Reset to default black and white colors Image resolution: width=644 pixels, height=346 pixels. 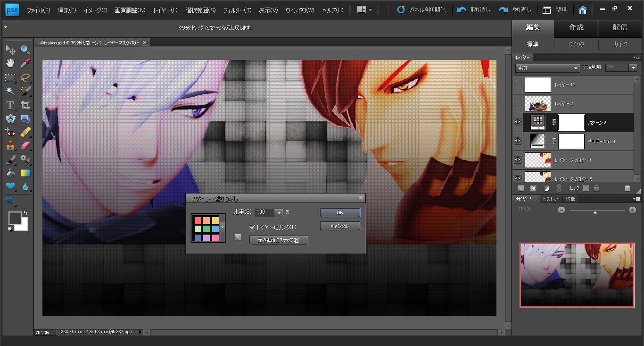click(x=10, y=229)
